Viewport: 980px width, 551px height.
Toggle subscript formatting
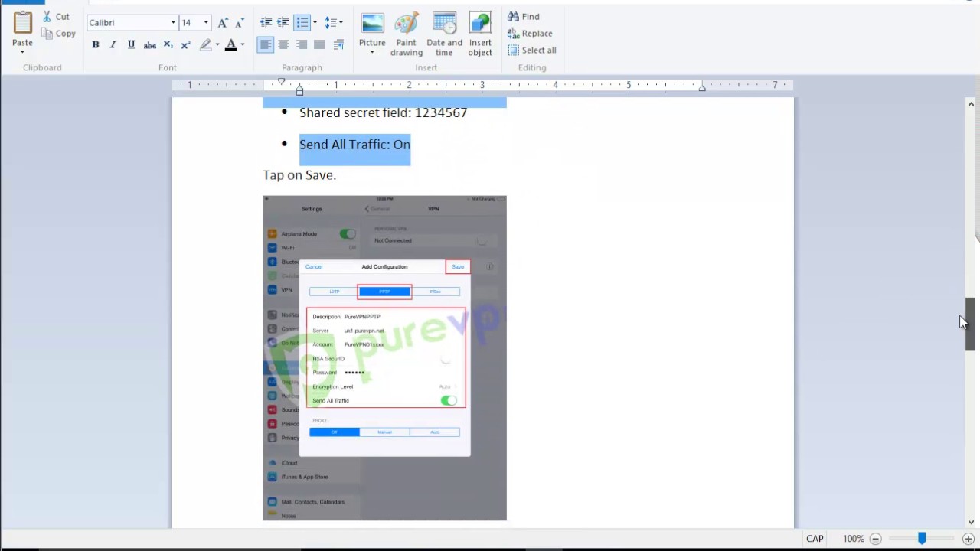click(x=168, y=45)
